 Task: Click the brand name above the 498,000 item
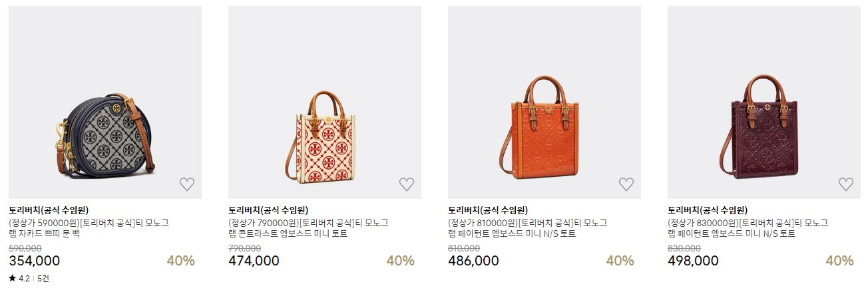click(x=708, y=210)
